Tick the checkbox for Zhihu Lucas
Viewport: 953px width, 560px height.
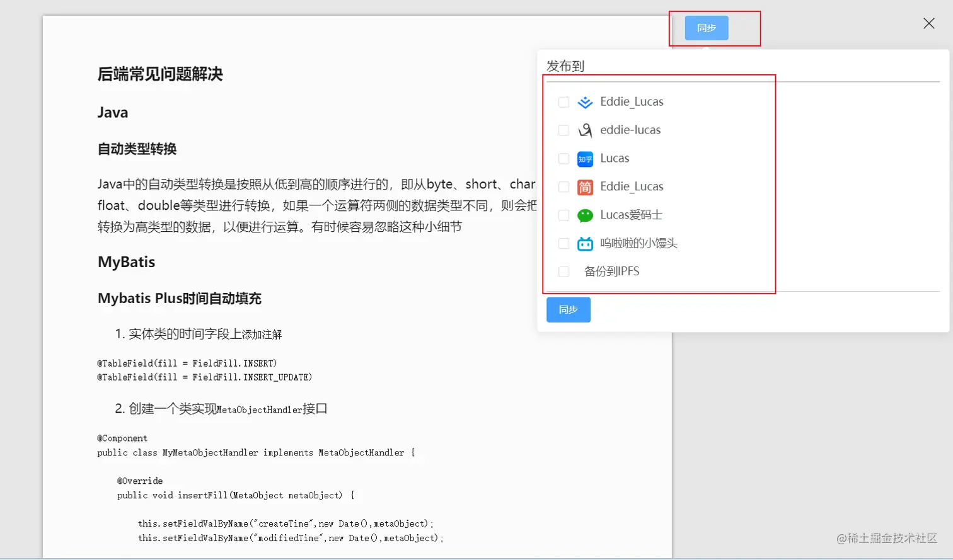[564, 159]
